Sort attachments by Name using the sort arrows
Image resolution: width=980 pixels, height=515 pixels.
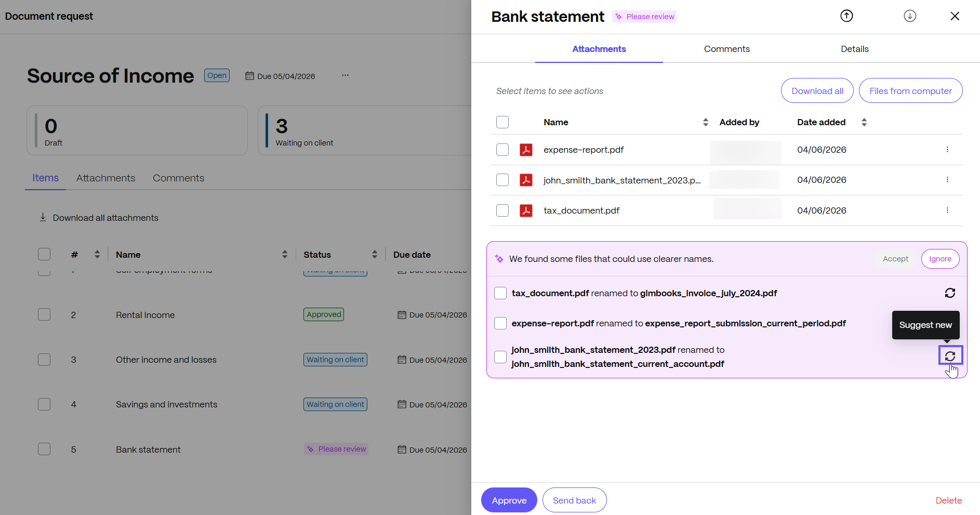click(x=706, y=122)
